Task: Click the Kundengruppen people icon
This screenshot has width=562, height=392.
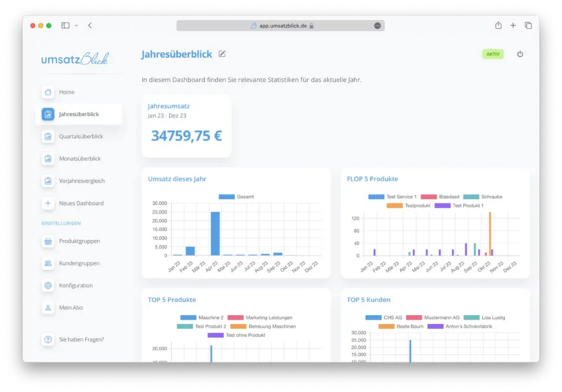Action: point(48,263)
